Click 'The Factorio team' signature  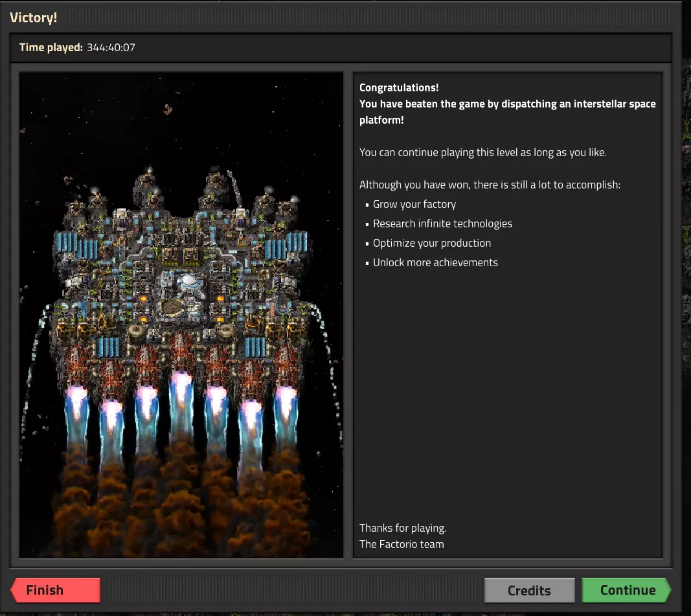[402, 544]
